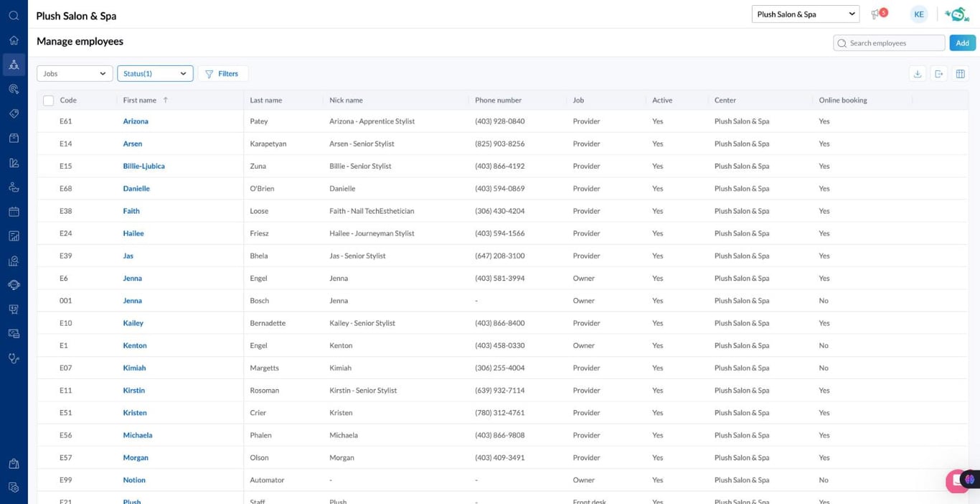Click the Search employees field
Screen dimensions: 980x504
click(889, 43)
